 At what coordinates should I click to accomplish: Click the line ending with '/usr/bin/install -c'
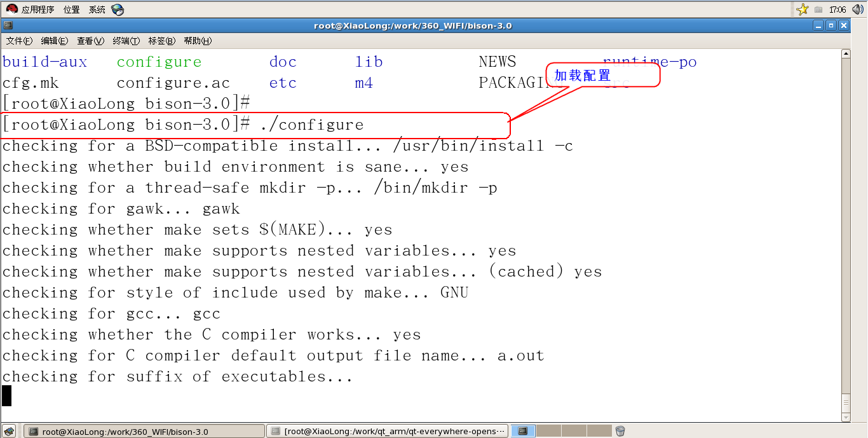click(288, 146)
